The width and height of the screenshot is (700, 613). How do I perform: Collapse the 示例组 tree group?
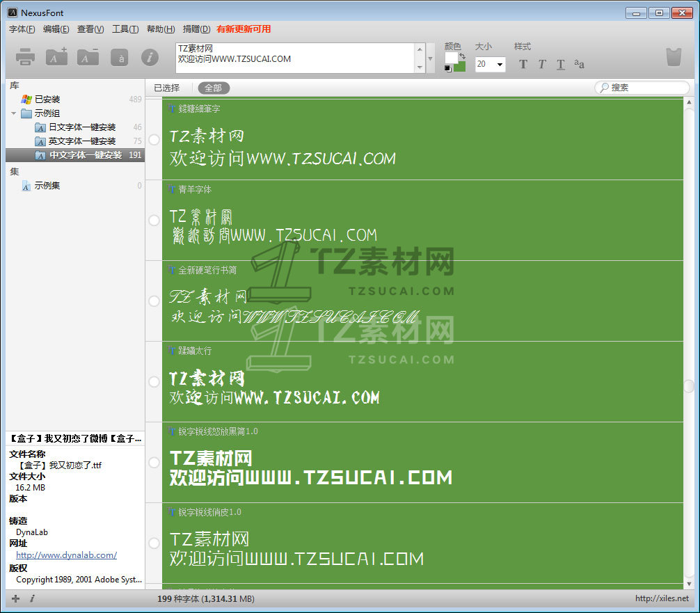coord(13,113)
